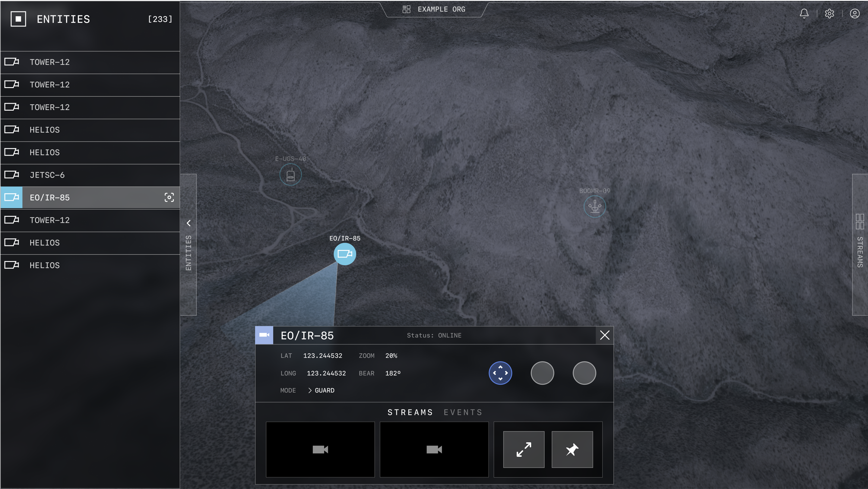The image size is (868, 489).
Task: Collapse the ENTITIES side panel chevron
Action: [189, 223]
